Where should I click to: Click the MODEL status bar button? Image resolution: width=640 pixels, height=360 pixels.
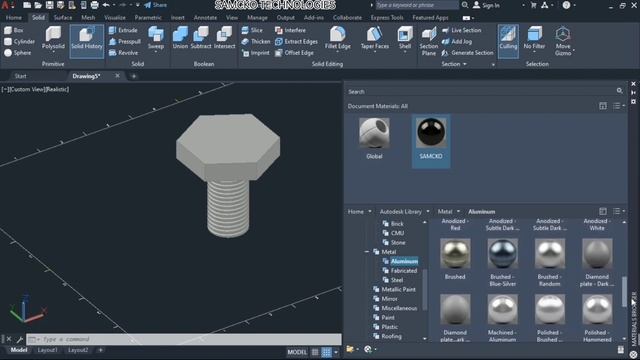pos(297,352)
